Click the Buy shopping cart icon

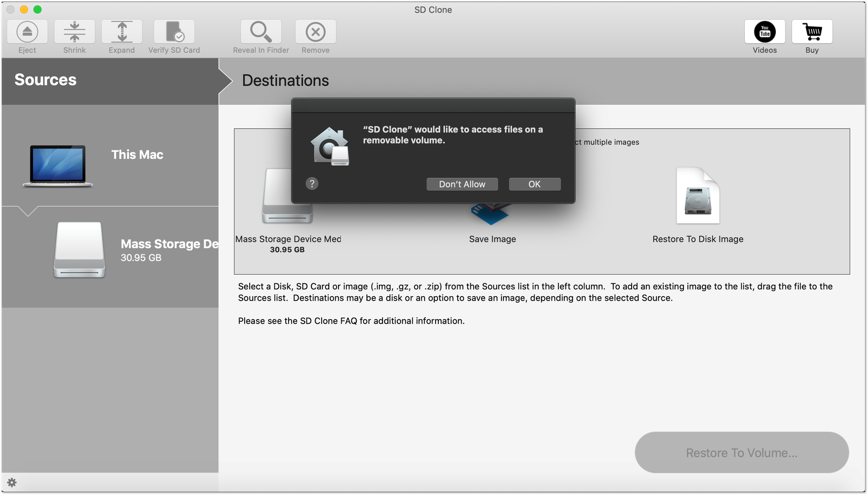click(812, 32)
